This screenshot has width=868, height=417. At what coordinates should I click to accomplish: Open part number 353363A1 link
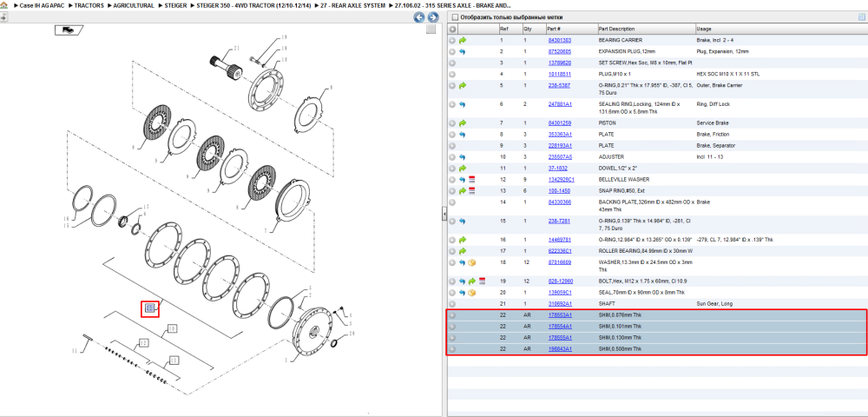560,134
